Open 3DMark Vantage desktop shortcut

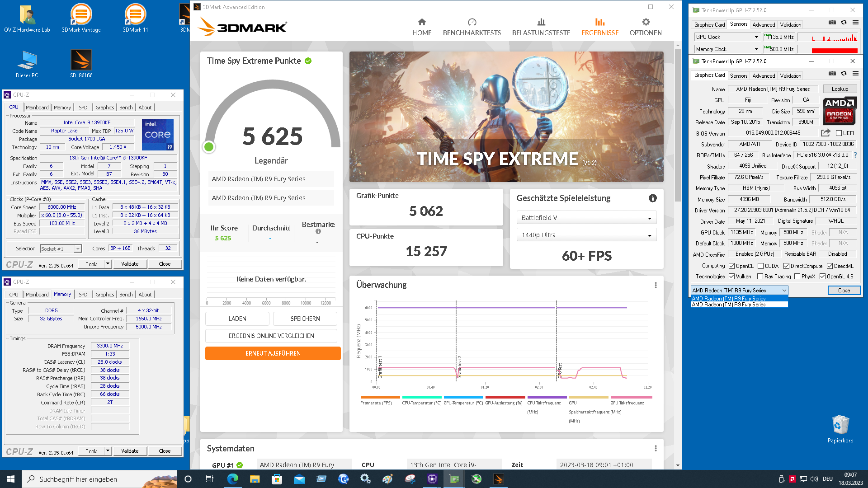(x=81, y=19)
